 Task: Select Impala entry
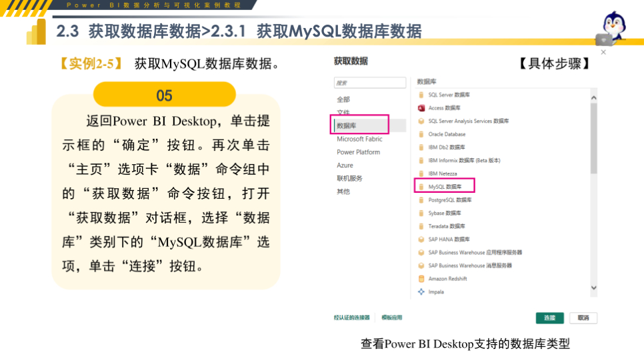coord(436,292)
